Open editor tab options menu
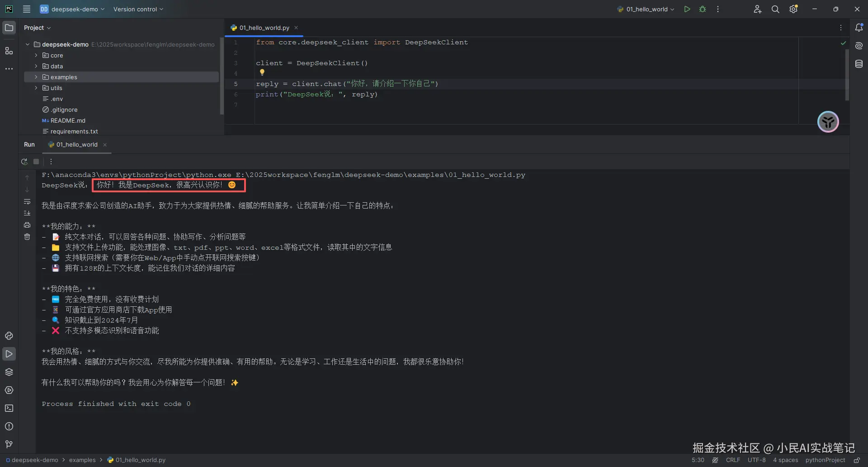Image resolution: width=868 pixels, height=467 pixels. point(841,28)
